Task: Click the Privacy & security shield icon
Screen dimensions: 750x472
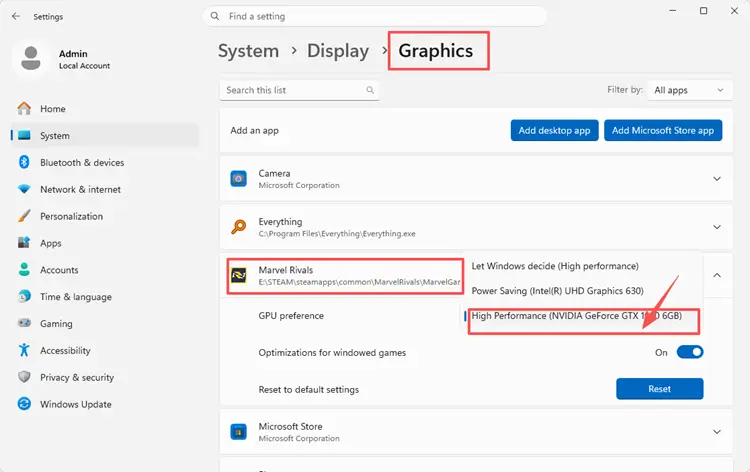Action: (x=24, y=377)
